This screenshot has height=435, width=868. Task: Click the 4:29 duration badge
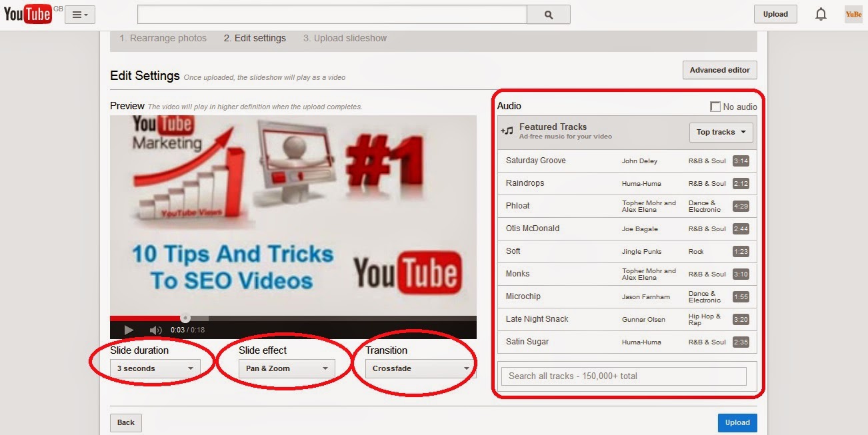[x=741, y=206]
